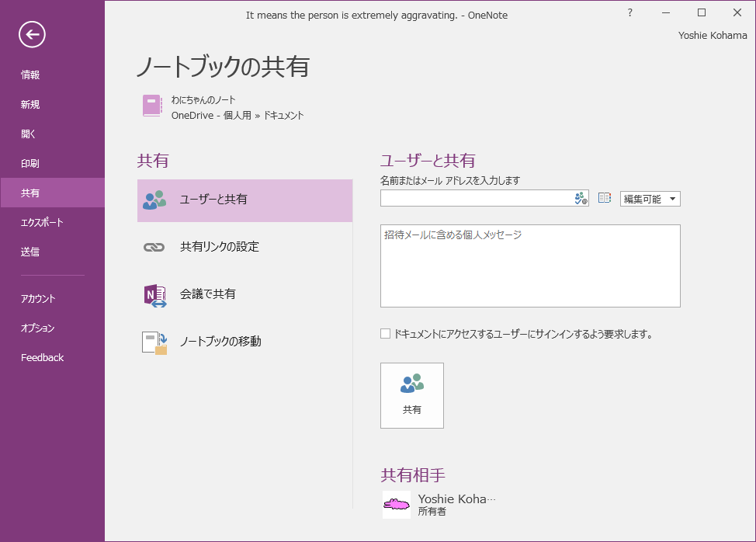Select 開く in the sidebar
Image resolution: width=756 pixels, height=542 pixels.
[53, 134]
